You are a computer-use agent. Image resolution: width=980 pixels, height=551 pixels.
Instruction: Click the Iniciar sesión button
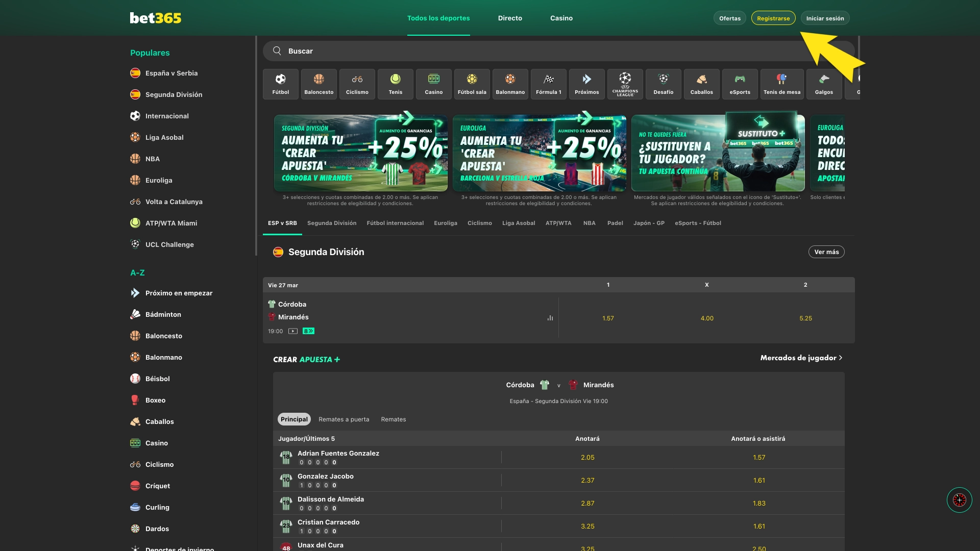click(x=825, y=18)
